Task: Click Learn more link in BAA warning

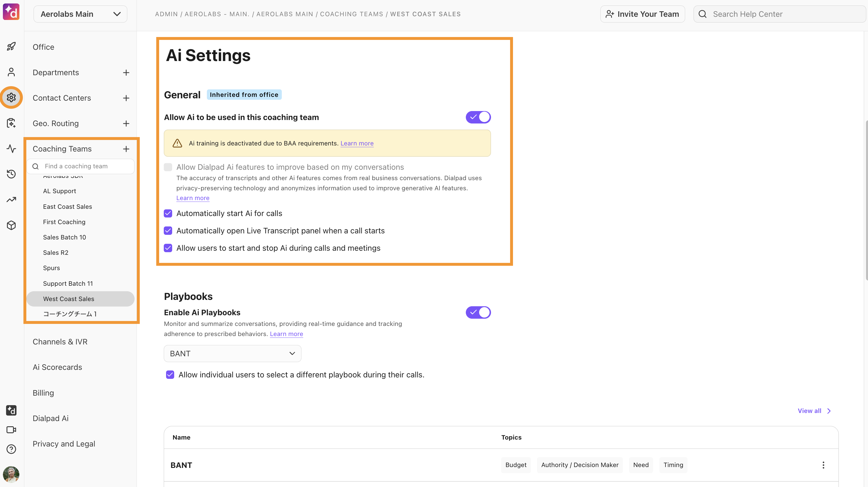Action: coord(357,143)
